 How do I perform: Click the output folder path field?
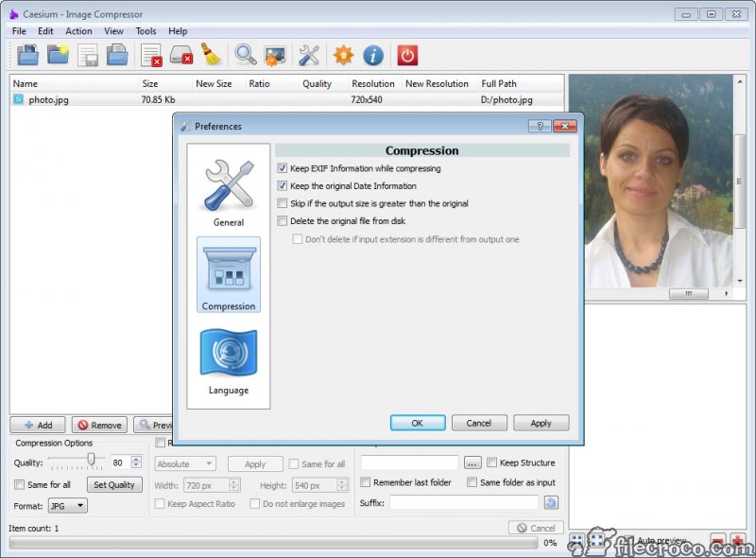tap(409, 462)
